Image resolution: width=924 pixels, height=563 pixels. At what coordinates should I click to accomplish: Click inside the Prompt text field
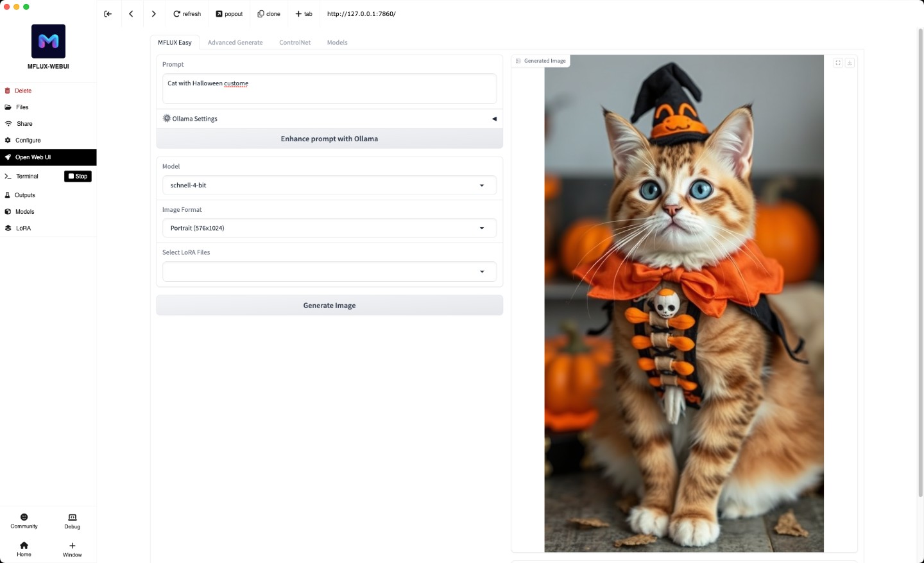(329, 89)
